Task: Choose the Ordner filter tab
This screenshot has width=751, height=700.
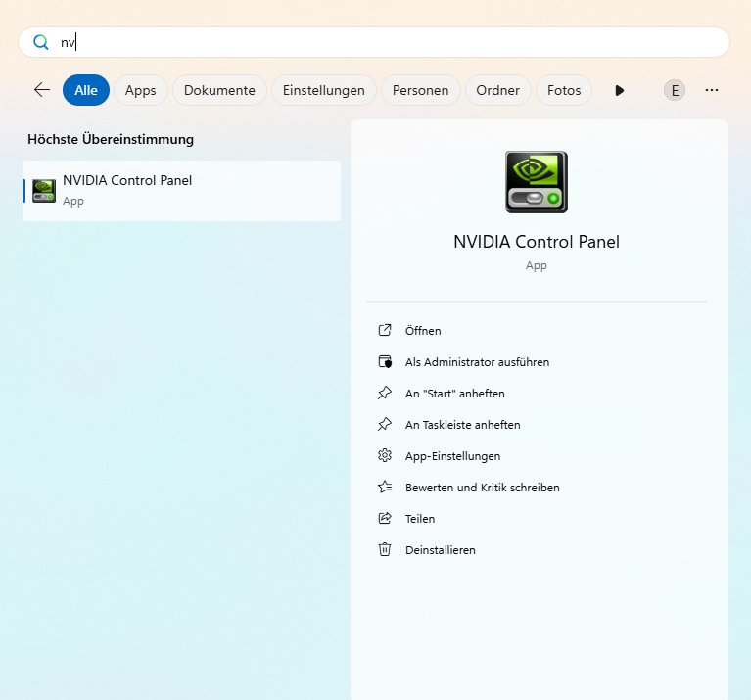Action: [x=498, y=90]
